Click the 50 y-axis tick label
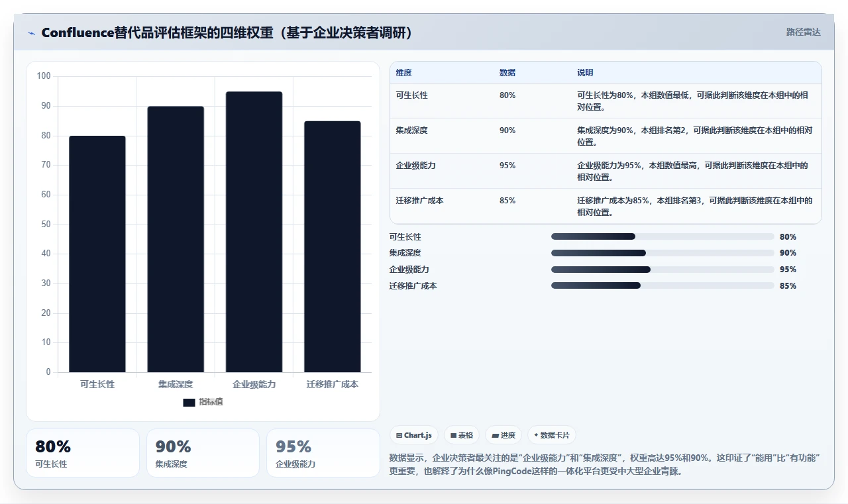Viewport: 848px width, 504px height. [x=46, y=225]
